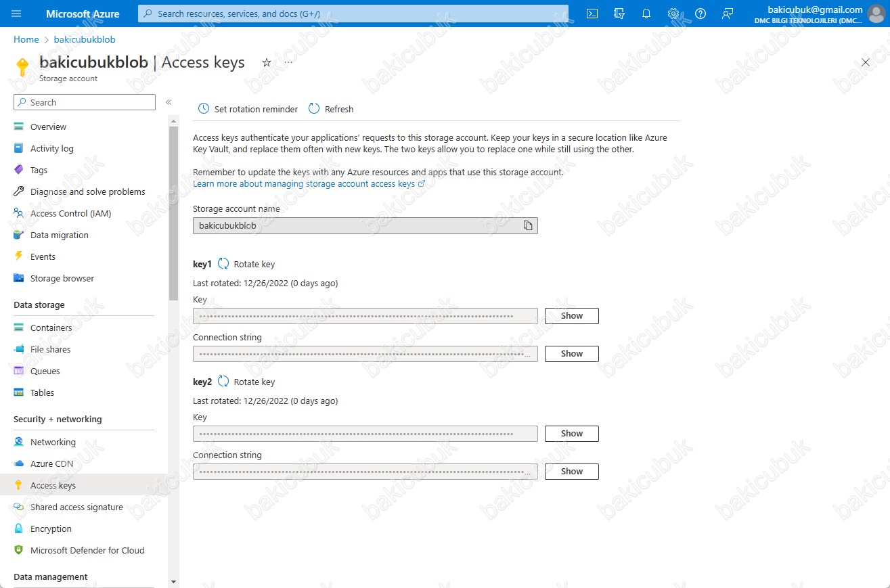The height and width of the screenshot is (588, 890).
Task: Click Set rotation reminder
Action: (x=248, y=109)
